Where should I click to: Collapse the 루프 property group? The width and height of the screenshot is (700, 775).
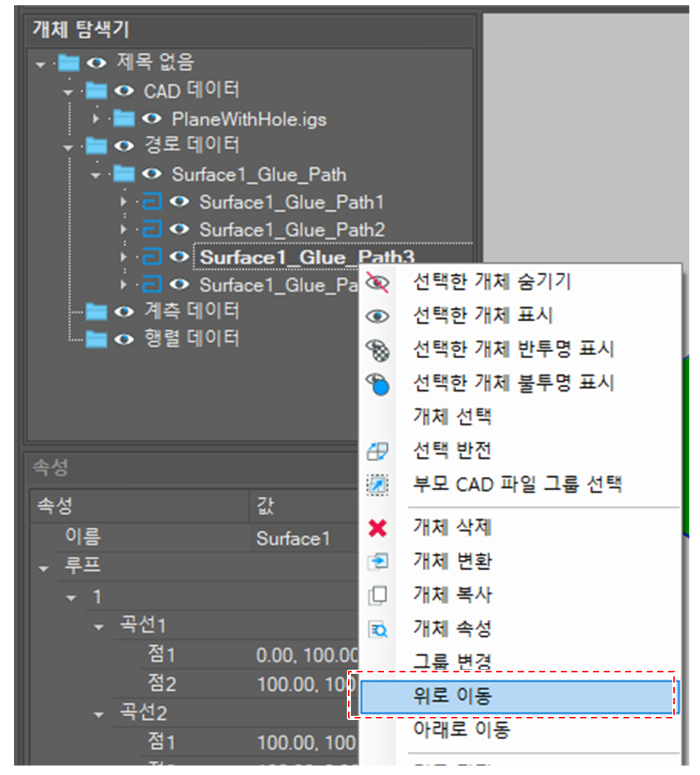[x=43, y=569]
